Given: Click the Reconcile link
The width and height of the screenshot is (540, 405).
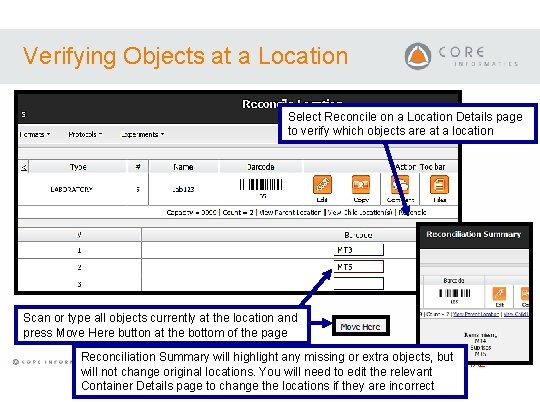Looking at the screenshot, I should [x=412, y=212].
